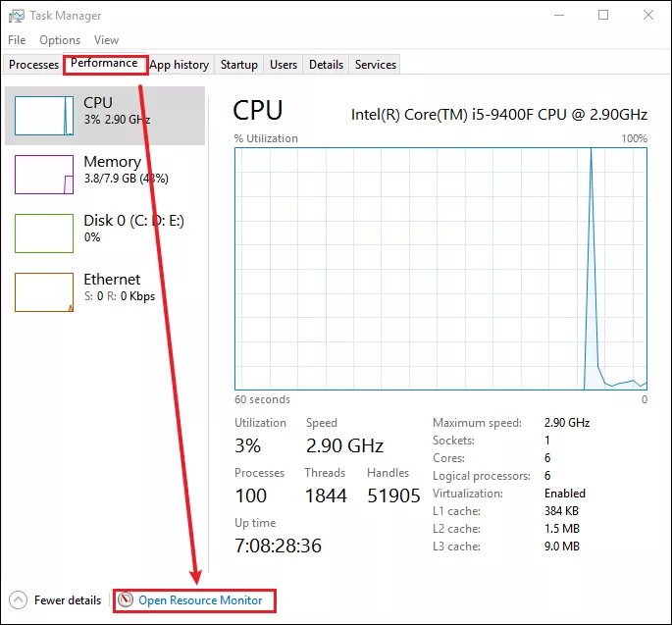Go to the Startup tab
Screen dimensions: 672x625
(239, 65)
